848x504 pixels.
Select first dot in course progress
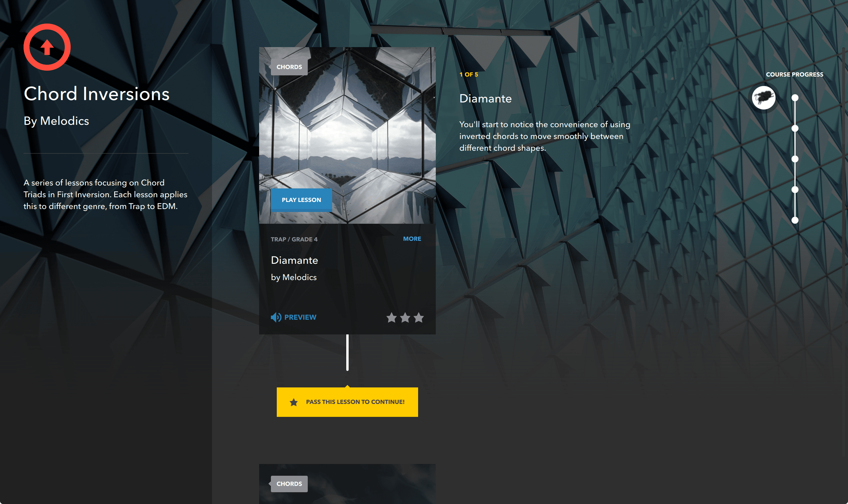(795, 98)
